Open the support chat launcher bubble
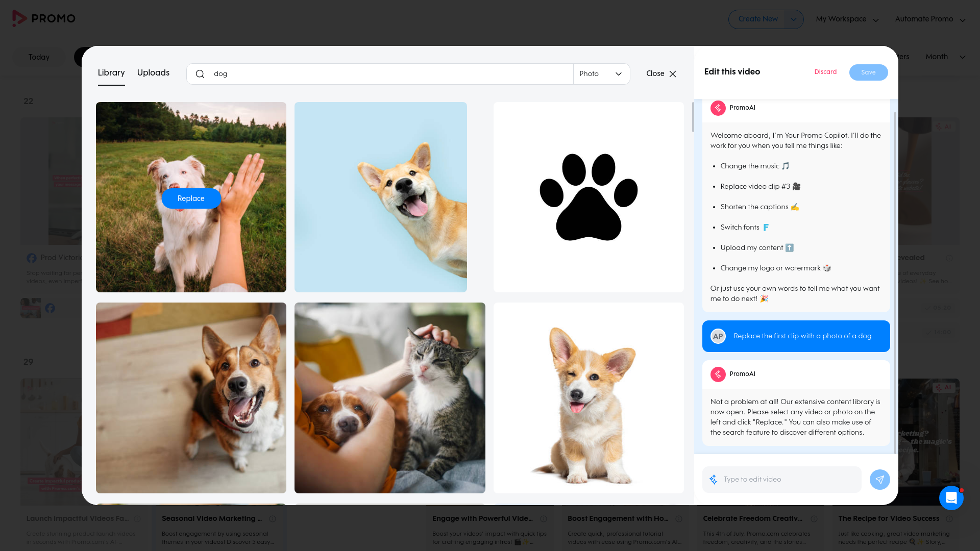 [x=951, y=497]
